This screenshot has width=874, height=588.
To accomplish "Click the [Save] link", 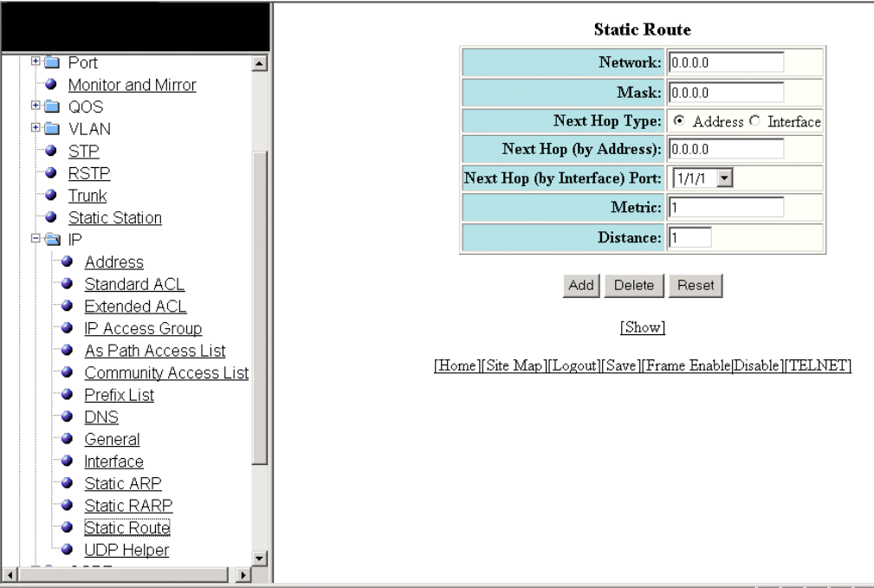I will 621,365.
